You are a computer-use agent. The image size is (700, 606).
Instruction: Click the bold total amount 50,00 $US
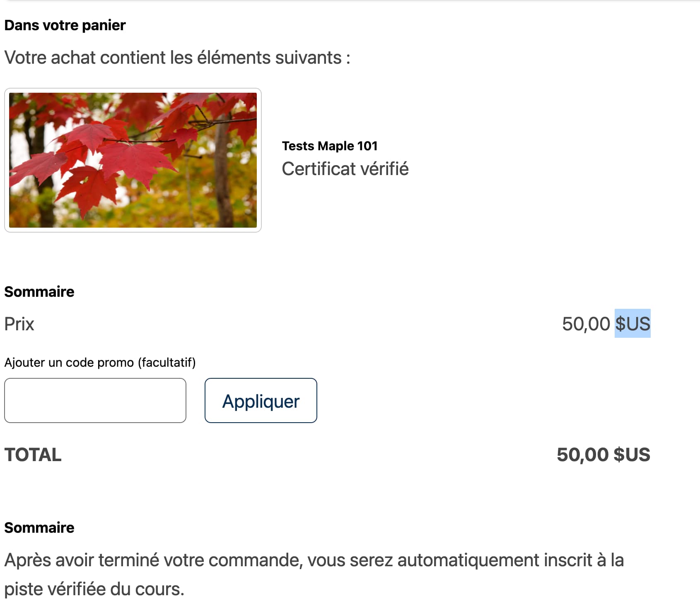coord(603,454)
